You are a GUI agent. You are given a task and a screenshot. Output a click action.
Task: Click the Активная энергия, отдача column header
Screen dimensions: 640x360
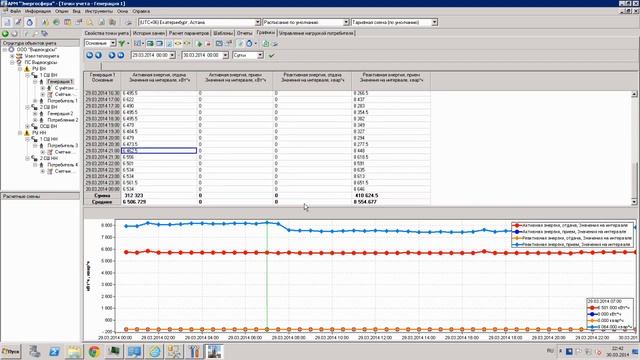pyautogui.click(x=159, y=81)
